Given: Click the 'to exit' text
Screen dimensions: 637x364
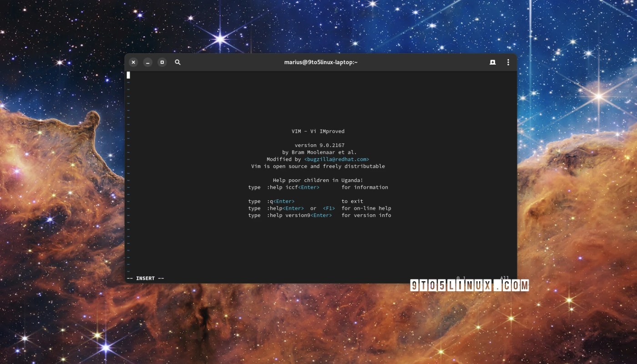Looking at the screenshot, I should pyautogui.click(x=353, y=201).
